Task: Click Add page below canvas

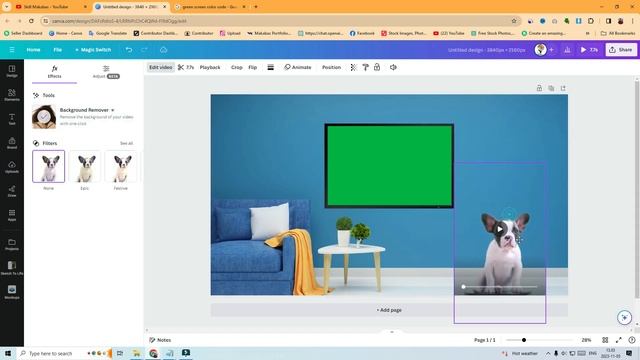Action: point(389,310)
